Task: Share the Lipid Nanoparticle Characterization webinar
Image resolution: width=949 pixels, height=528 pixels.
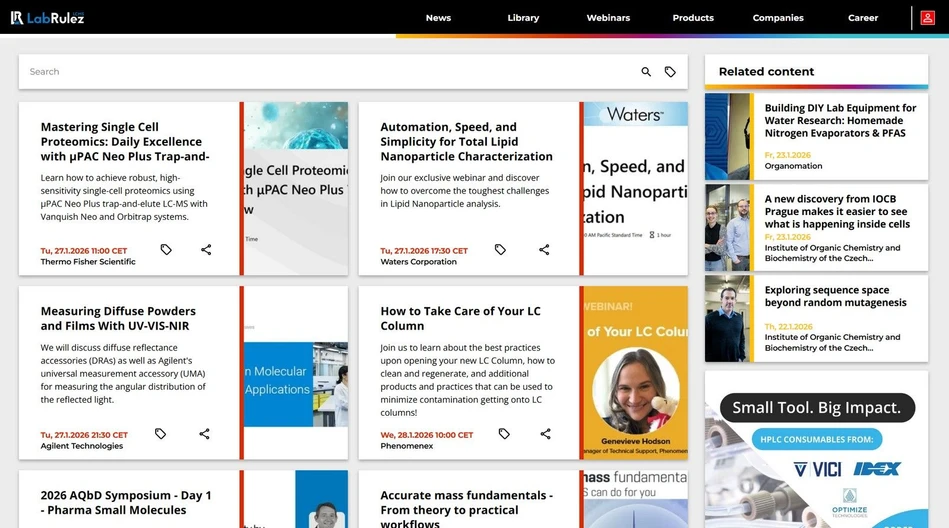Action: coord(544,249)
